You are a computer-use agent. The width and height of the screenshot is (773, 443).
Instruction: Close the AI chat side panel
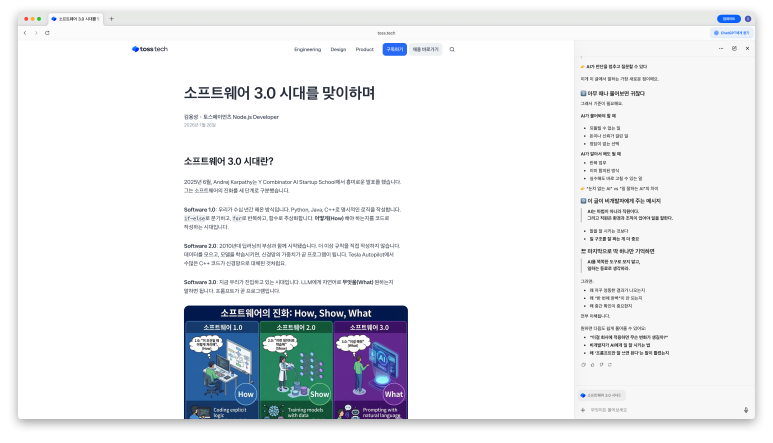click(x=747, y=48)
